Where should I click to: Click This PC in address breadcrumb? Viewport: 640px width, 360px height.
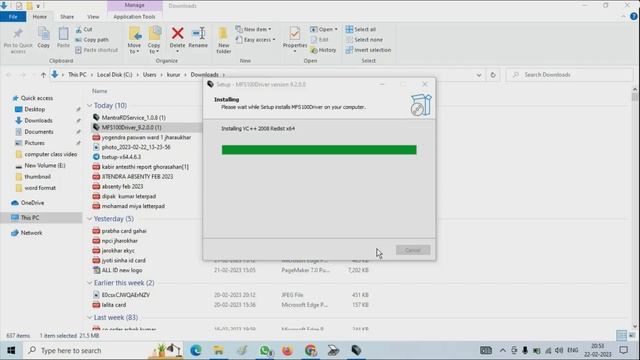77,75
